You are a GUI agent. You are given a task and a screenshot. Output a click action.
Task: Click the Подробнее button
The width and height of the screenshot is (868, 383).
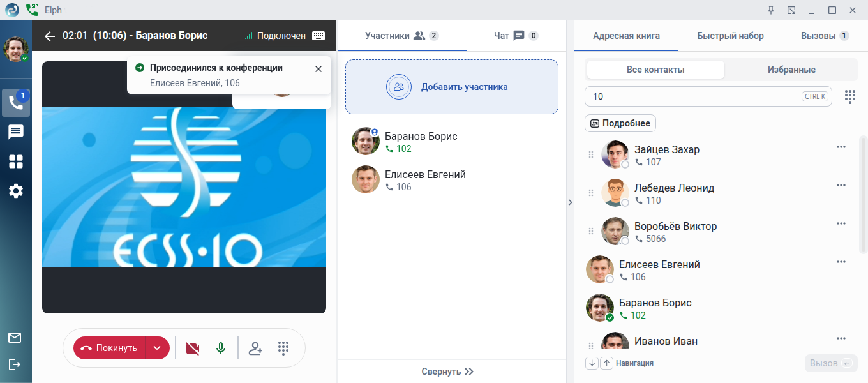620,123
